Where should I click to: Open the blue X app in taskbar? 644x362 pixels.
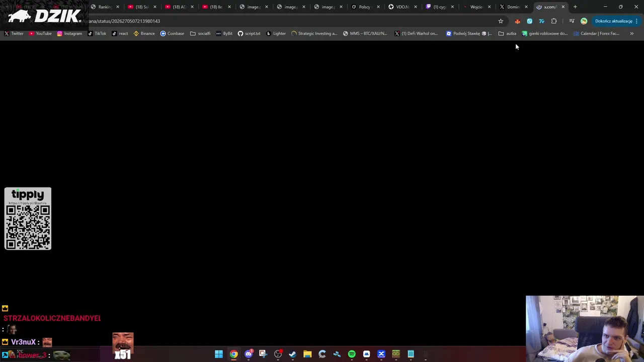coord(381,354)
